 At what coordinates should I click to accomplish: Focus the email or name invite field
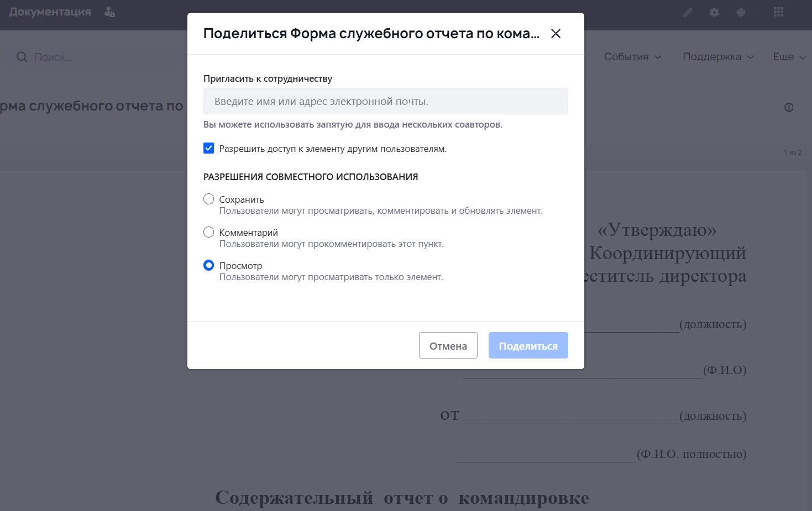pyautogui.click(x=385, y=101)
